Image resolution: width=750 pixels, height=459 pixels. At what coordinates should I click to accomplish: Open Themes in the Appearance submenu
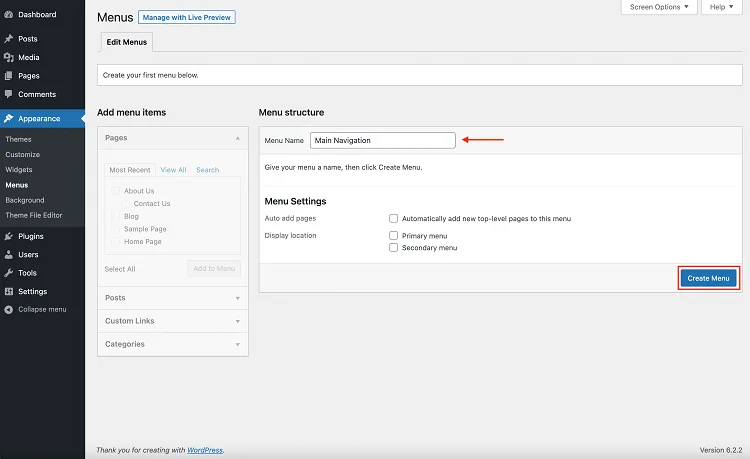pyautogui.click(x=18, y=139)
